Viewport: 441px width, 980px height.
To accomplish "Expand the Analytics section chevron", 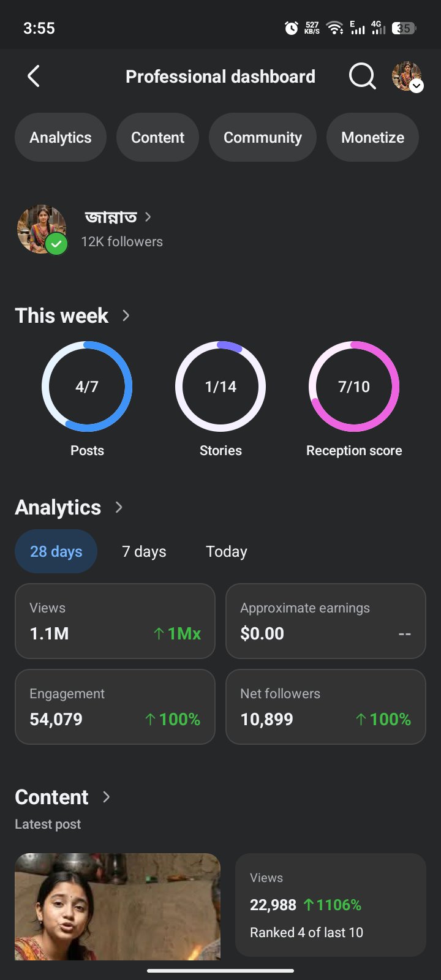I will [119, 507].
